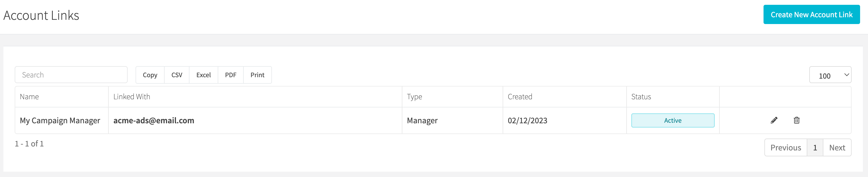
Task: Sort the table by Created column
Action: pos(520,96)
